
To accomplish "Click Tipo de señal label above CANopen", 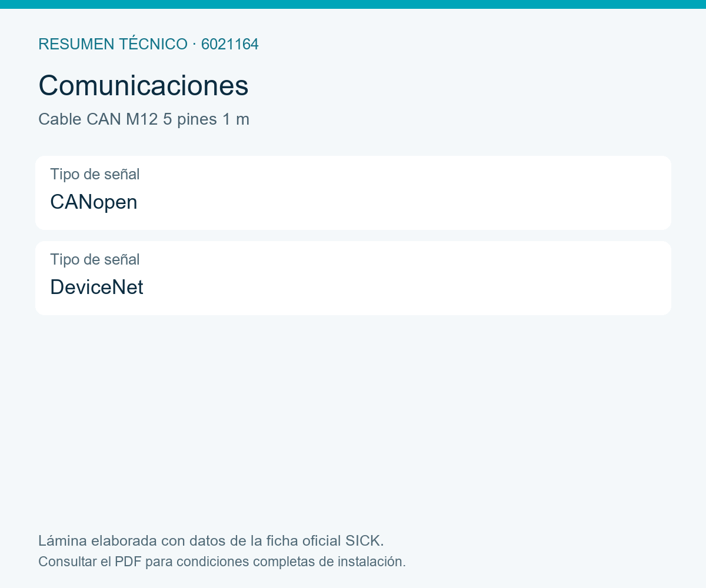I will click(95, 174).
